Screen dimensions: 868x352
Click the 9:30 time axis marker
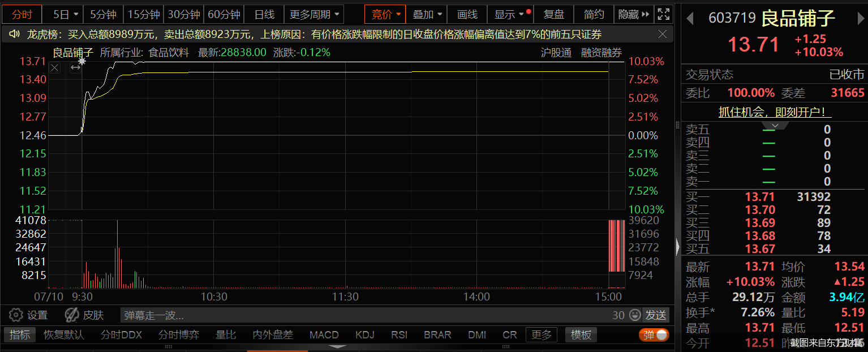click(x=82, y=297)
